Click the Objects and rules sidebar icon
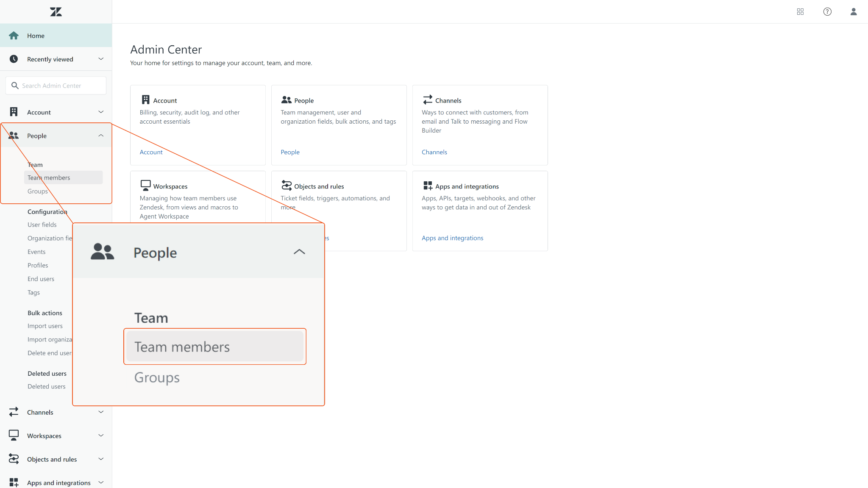Viewport: 868px width, 488px height. coord(14,459)
